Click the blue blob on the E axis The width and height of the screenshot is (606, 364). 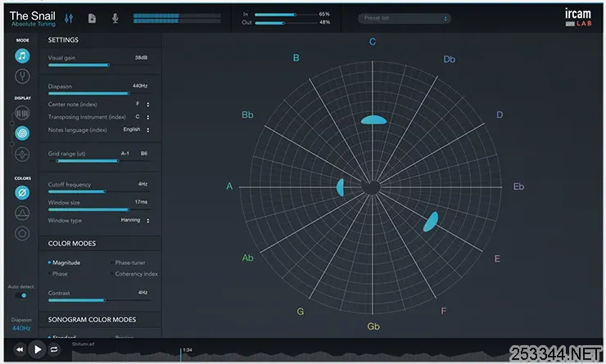tap(431, 222)
